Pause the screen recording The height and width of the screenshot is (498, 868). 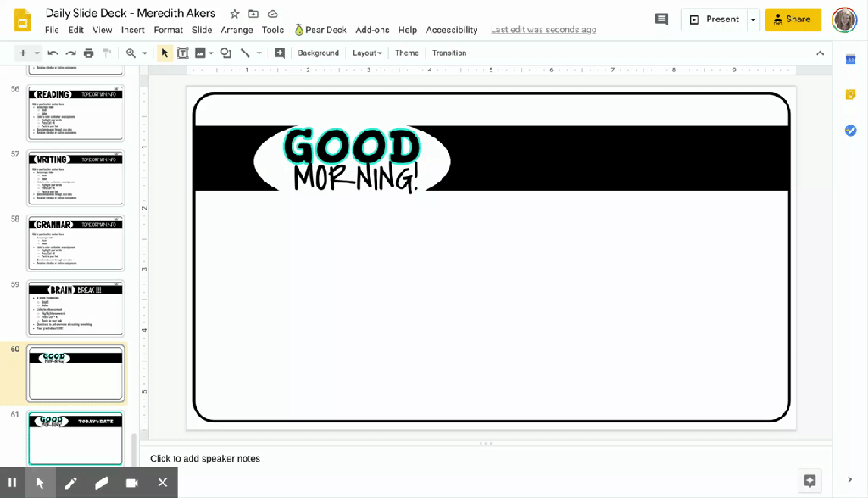click(13, 483)
